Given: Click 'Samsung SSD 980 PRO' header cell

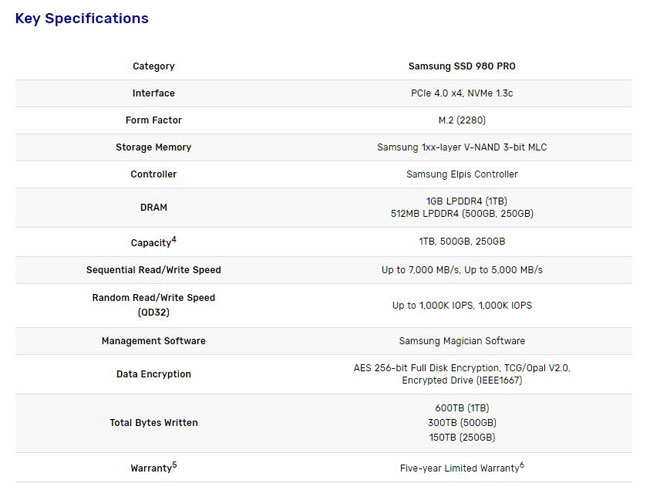Looking at the screenshot, I should coord(462,66).
